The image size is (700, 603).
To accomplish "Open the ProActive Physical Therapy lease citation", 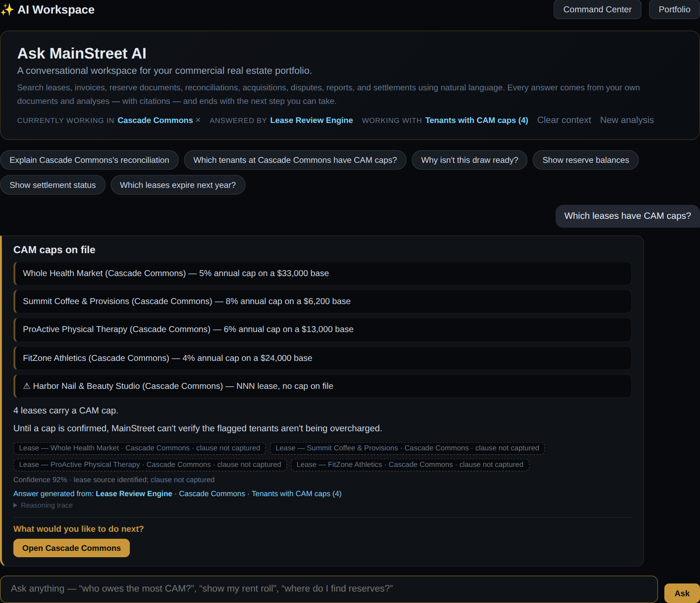I will coord(150,465).
